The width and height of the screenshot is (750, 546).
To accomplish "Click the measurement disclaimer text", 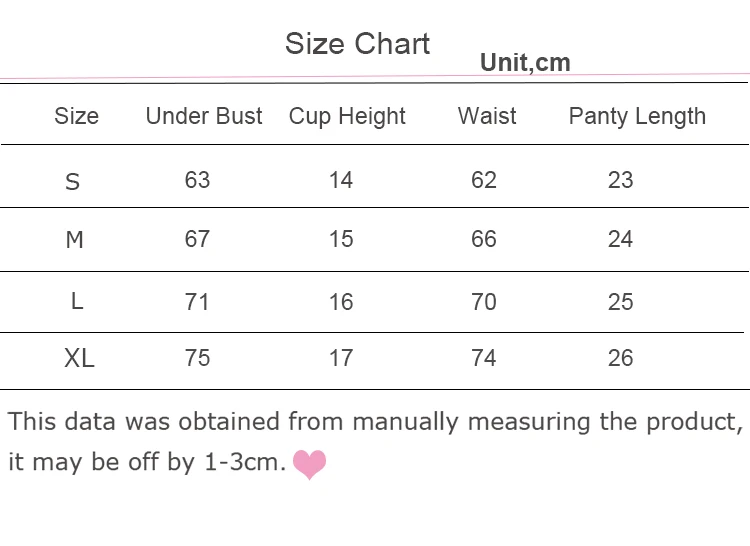I will point(375,442).
